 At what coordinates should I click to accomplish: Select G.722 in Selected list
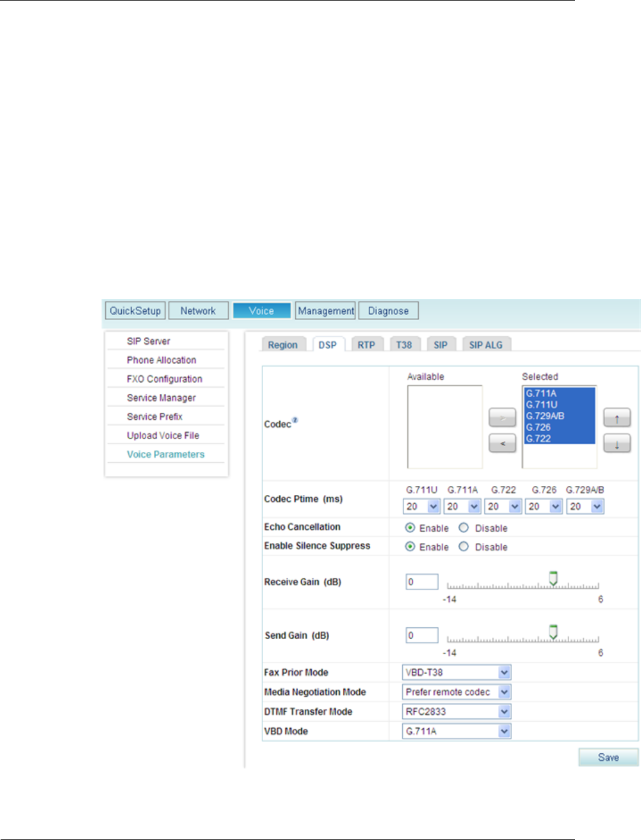tap(559, 438)
